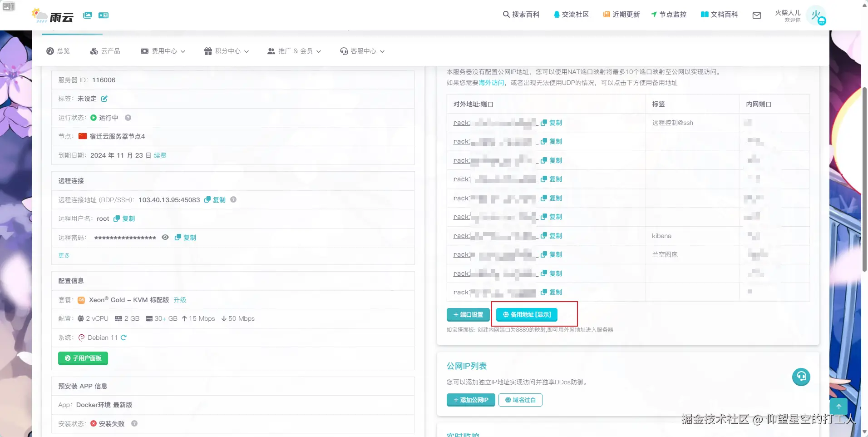Screen dimensions: 868x437
Task: Copy address in ninth NAT row
Action: pos(552,273)
